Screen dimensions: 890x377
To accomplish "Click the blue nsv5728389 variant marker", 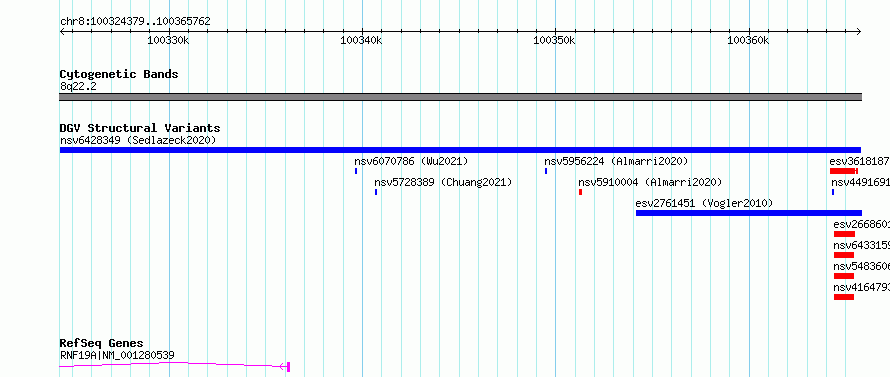I will [376, 192].
